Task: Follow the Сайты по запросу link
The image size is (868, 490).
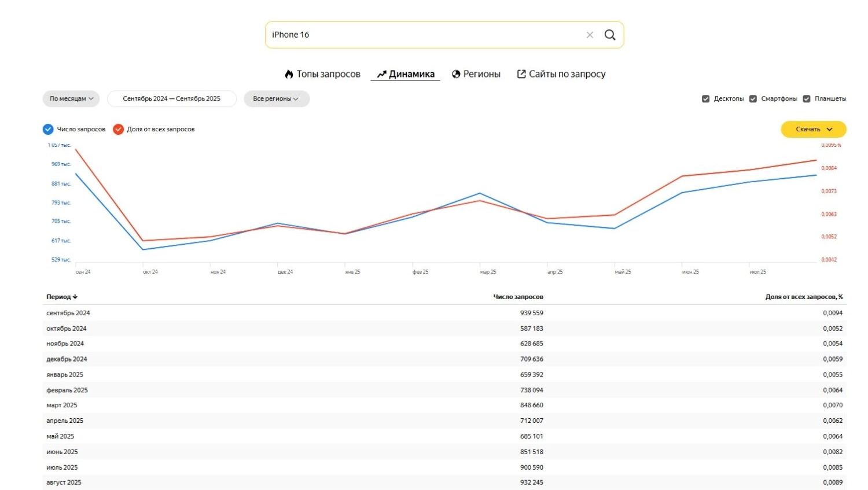Action: (567, 74)
